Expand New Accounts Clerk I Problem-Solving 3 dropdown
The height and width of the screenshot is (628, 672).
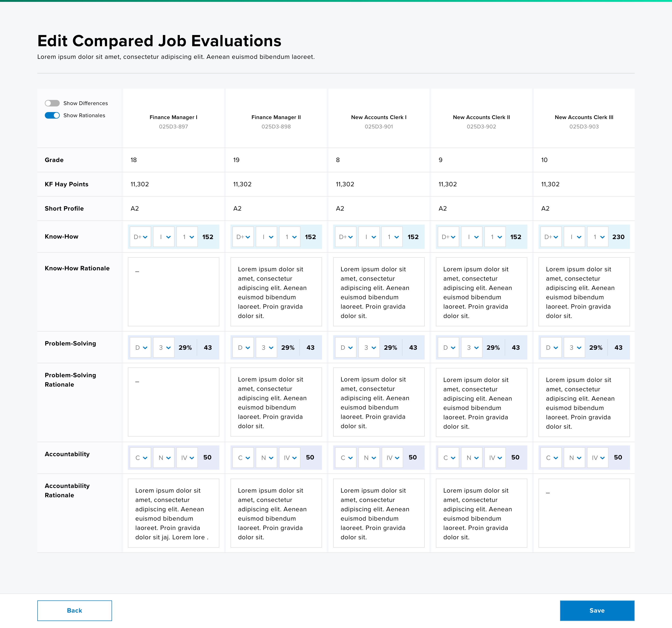369,347
